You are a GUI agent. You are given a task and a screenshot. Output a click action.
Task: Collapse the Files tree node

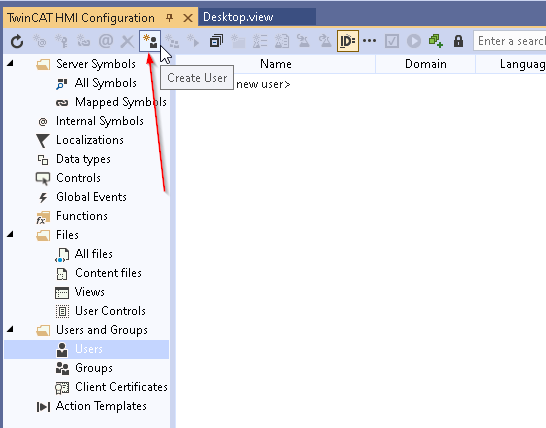pos(10,234)
